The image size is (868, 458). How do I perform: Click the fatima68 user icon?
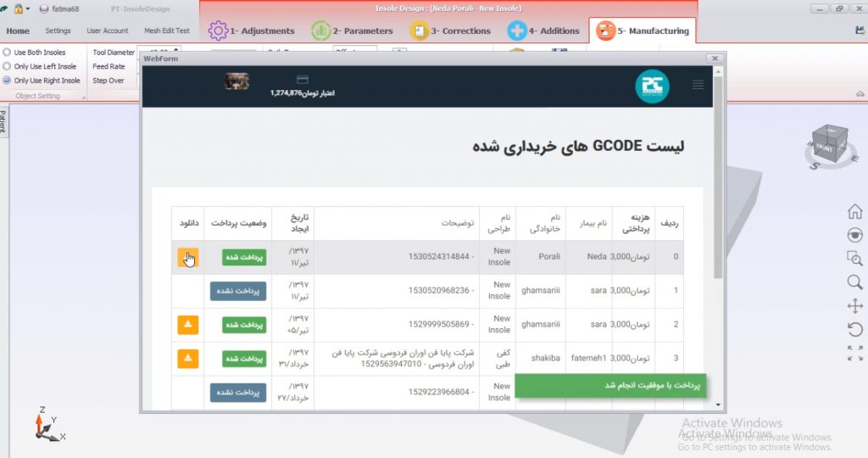(x=44, y=8)
